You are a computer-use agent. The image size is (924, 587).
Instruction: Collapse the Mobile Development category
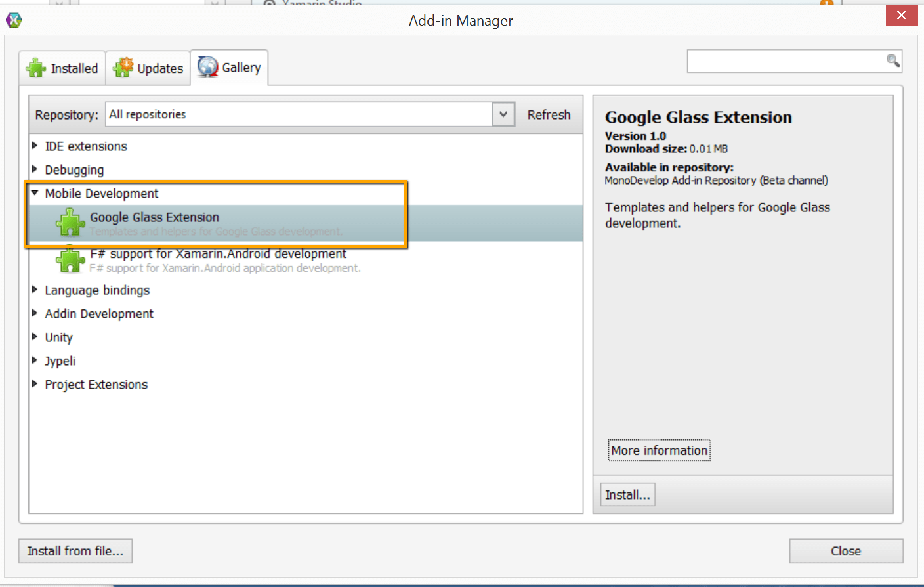coord(35,193)
